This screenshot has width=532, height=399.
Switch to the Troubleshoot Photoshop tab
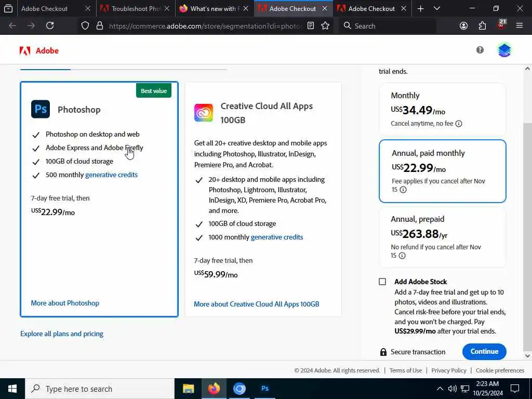(x=136, y=8)
